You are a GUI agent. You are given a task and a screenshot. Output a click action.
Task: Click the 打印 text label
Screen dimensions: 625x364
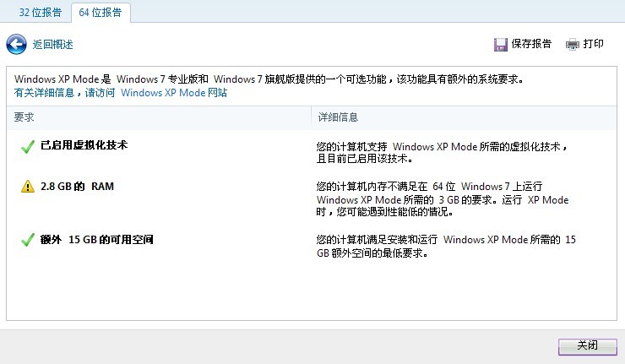[x=594, y=44]
